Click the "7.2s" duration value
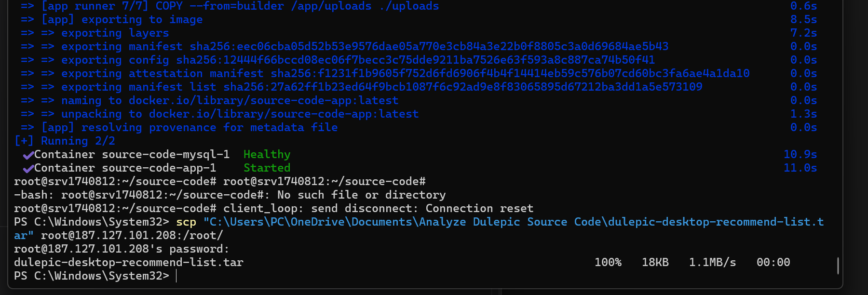This screenshot has width=868, height=295. pos(804,33)
